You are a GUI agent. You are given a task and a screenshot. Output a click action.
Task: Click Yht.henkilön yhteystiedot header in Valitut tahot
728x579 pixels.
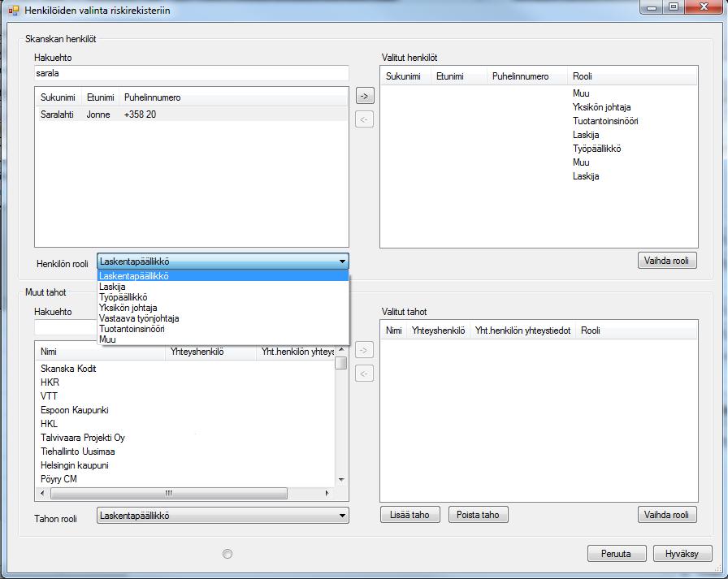pyautogui.click(x=522, y=331)
